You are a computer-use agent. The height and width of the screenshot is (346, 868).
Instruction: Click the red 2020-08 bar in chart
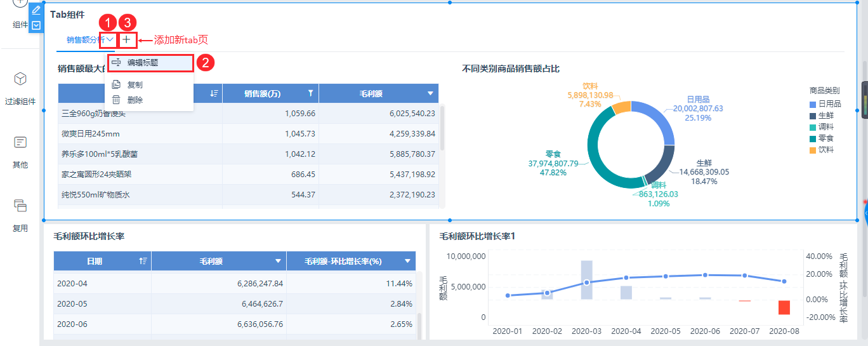tap(784, 307)
